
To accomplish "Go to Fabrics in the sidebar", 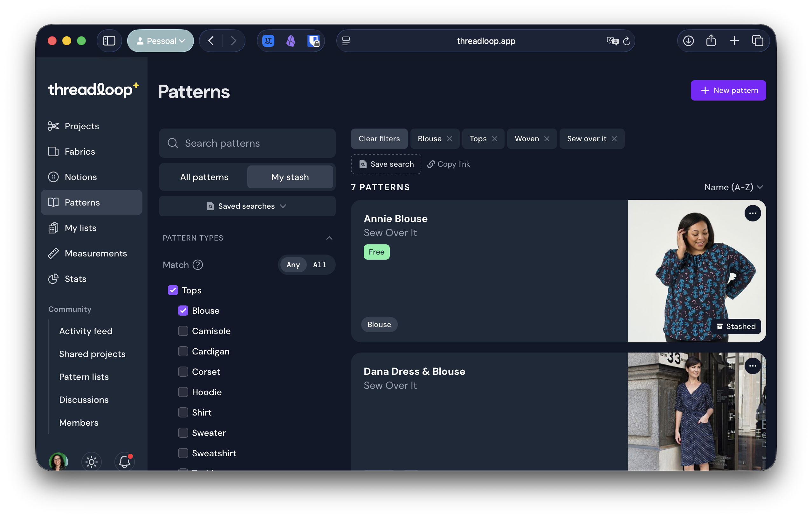I will (x=79, y=151).
